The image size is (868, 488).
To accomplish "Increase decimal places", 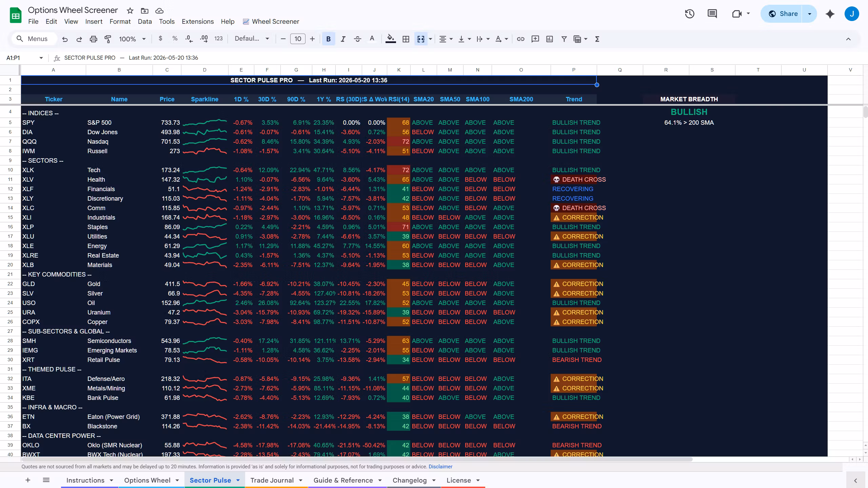I will click(x=204, y=39).
